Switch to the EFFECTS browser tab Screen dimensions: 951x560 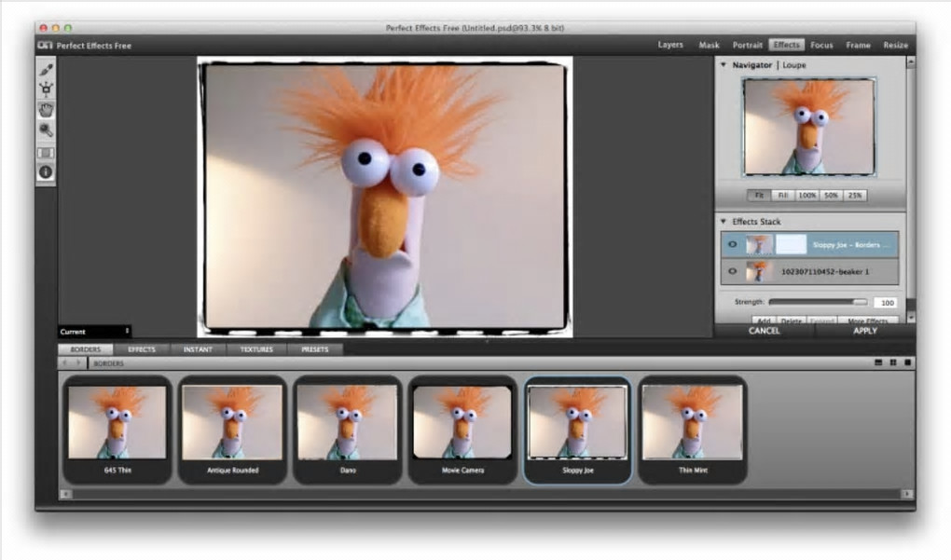(142, 349)
